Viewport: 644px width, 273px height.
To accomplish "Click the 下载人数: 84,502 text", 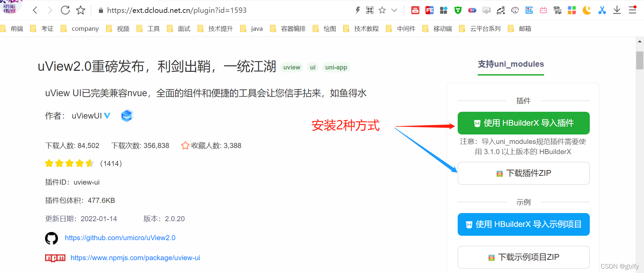I will pyautogui.click(x=72, y=146).
